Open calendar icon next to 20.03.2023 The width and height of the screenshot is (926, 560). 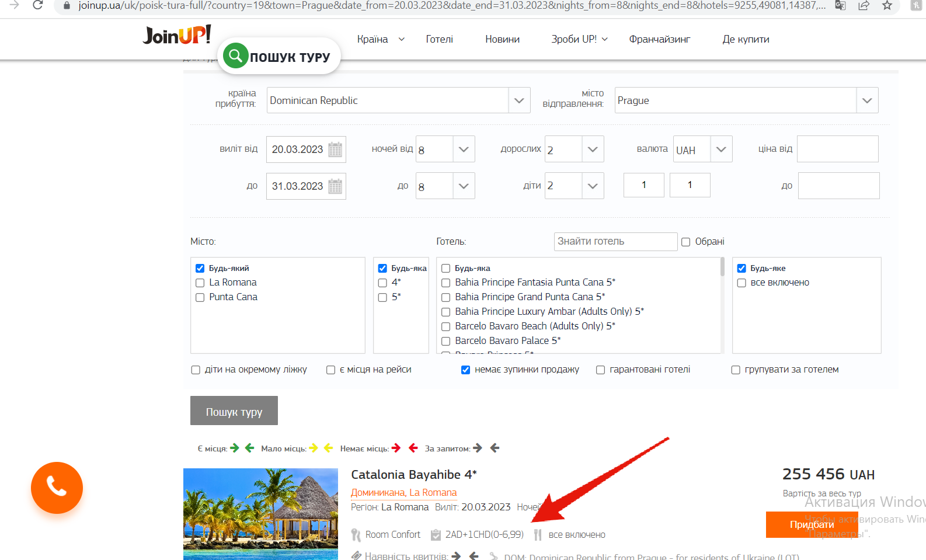(x=335, y=149)
